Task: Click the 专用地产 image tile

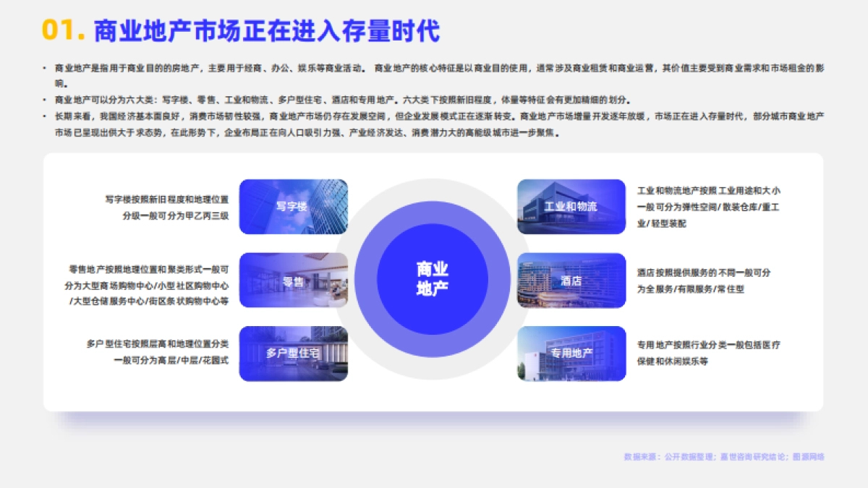Action: click(x=570, y=354)
